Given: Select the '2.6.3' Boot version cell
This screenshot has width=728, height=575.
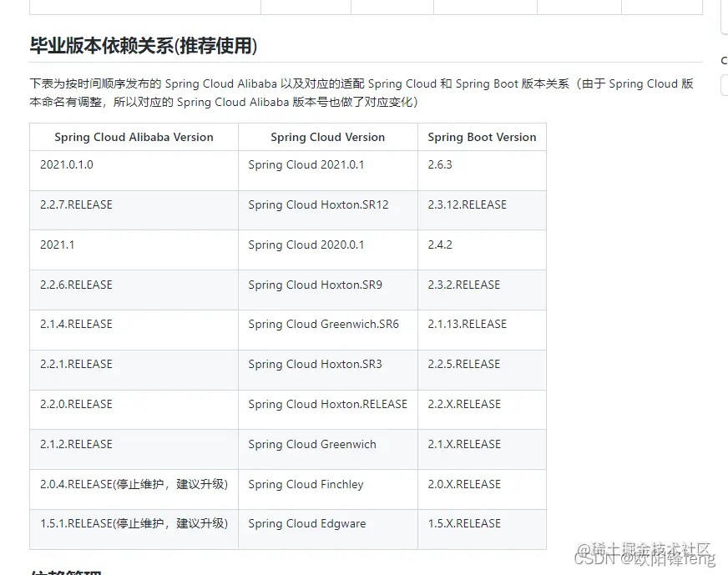Looking at the screenshot, I should pos(482,170).
